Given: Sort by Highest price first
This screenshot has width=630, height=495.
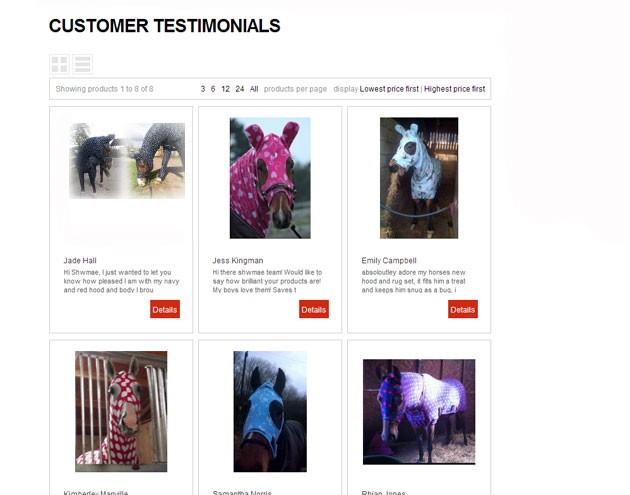Looking at the screenshot, I should pyautogui.click(x=454, y=89).
